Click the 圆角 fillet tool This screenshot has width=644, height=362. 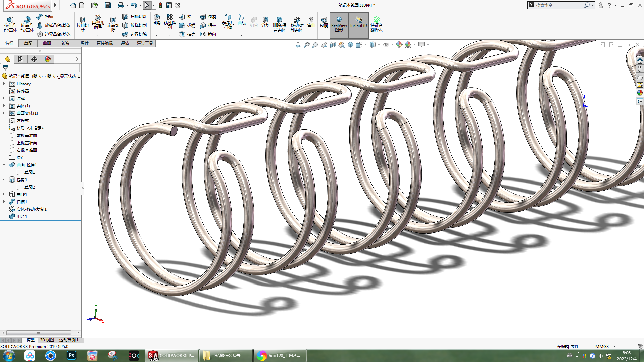[157, 20]
